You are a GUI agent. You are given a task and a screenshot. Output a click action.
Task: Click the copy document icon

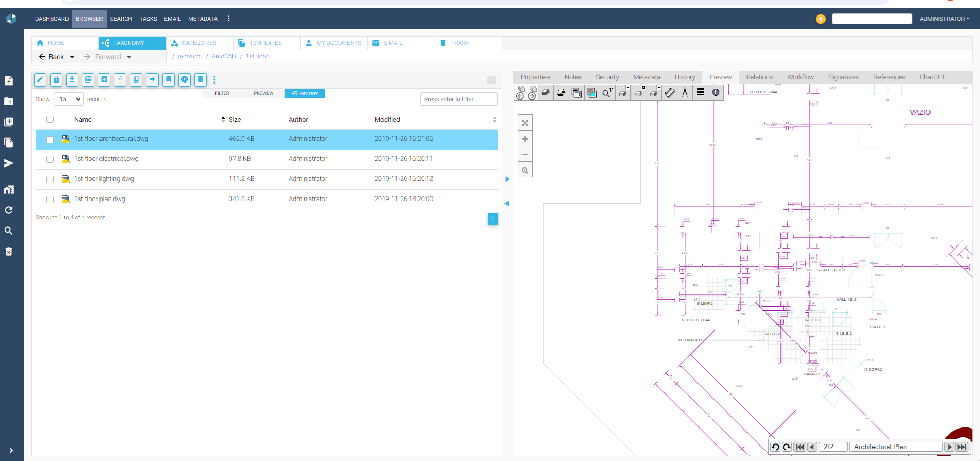coord(136,79)
